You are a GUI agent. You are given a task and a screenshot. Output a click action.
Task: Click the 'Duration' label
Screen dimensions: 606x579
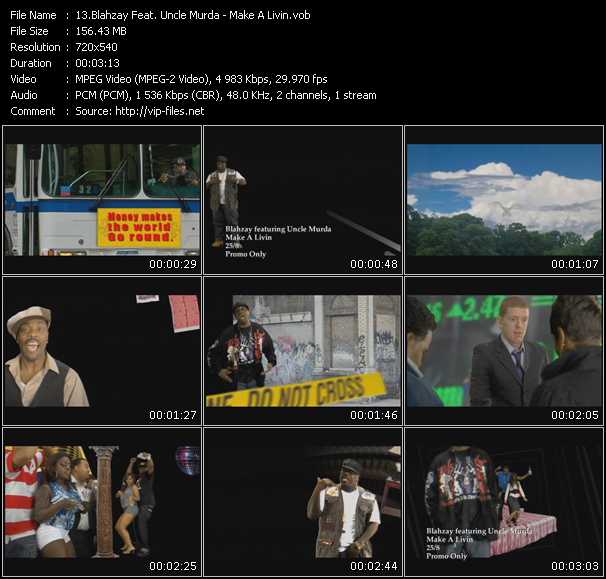point(31,63)
